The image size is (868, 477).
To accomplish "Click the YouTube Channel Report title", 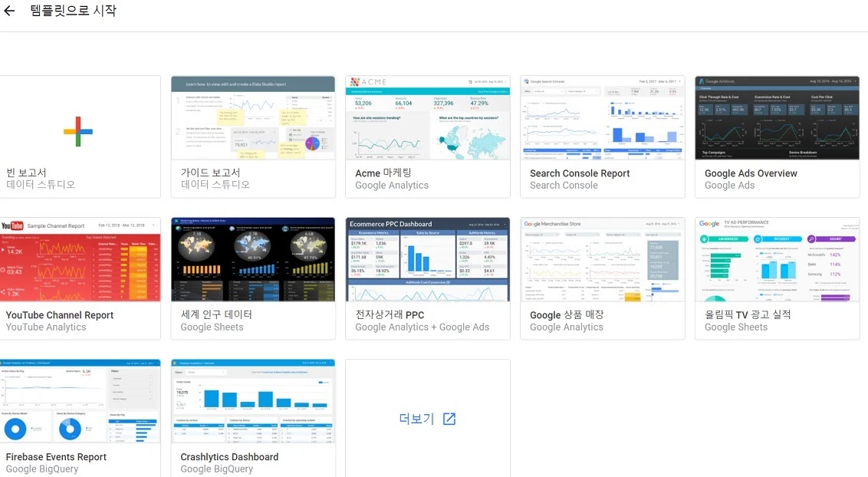I will pos(60,315).
